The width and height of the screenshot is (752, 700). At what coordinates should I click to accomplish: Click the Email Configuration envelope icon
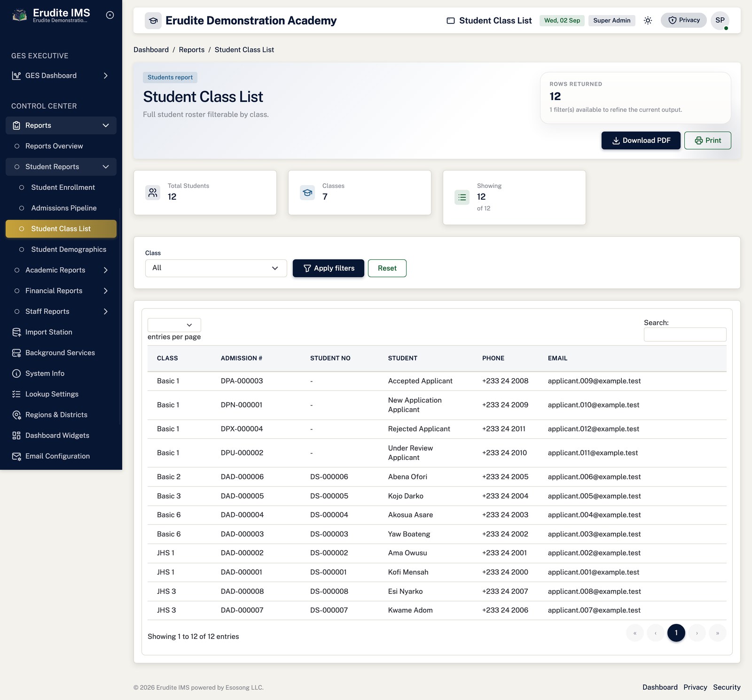16,456
